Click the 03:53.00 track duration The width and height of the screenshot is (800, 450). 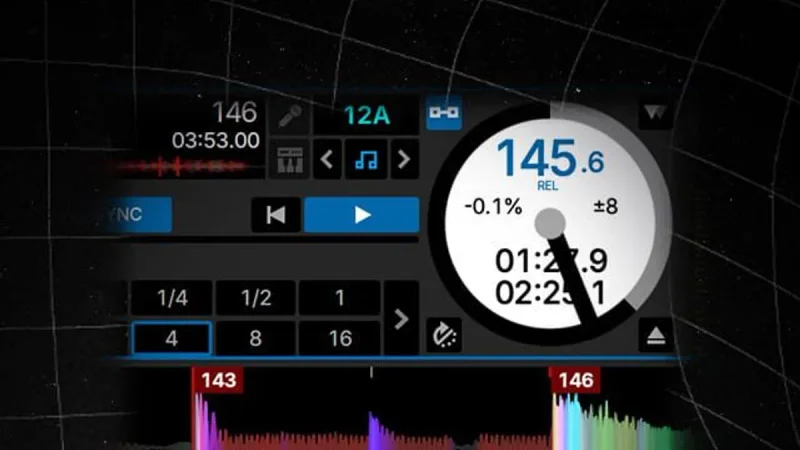[x=215, y=140]
